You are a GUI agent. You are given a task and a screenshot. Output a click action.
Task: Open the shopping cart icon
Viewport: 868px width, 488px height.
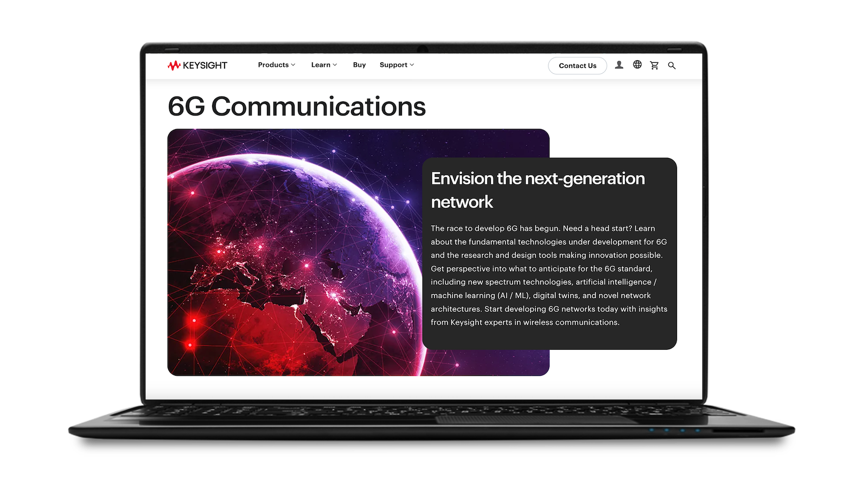click(654, 65)
